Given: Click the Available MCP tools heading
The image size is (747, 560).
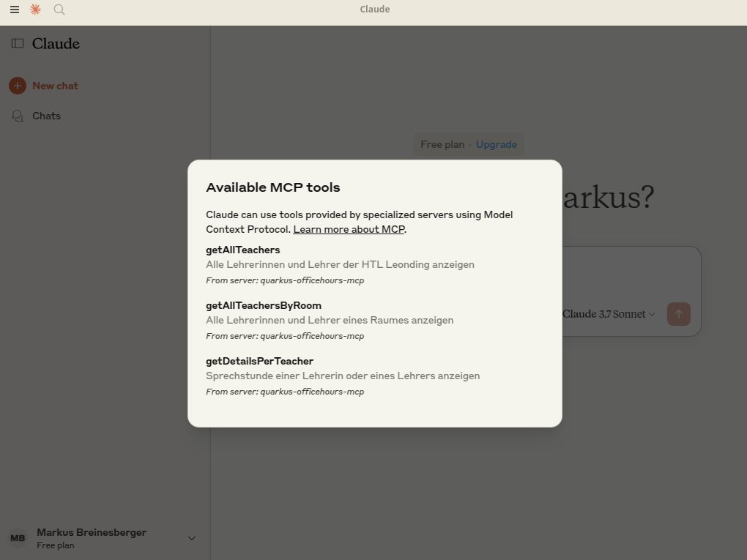Looking at the screenshot, I should click(273, 187).
